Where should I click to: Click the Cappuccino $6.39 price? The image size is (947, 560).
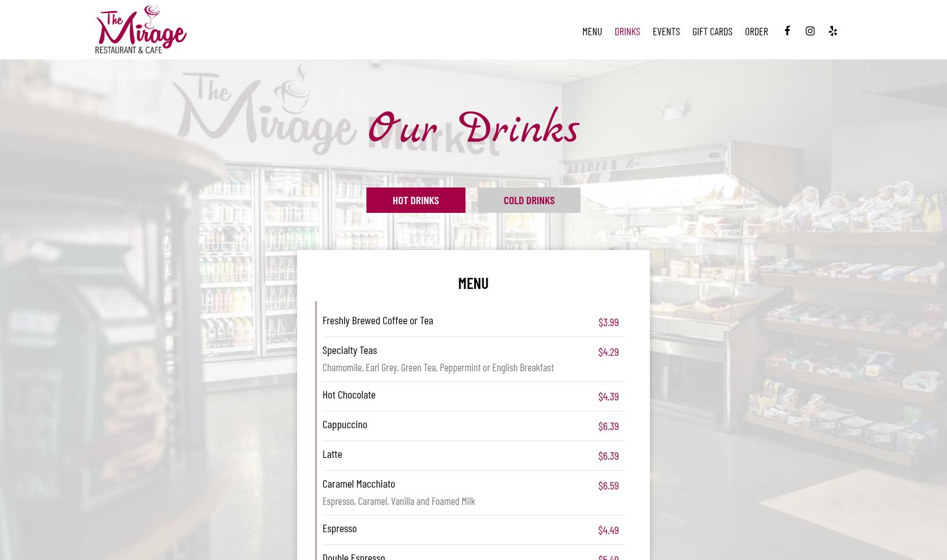[x=608, y=426]
